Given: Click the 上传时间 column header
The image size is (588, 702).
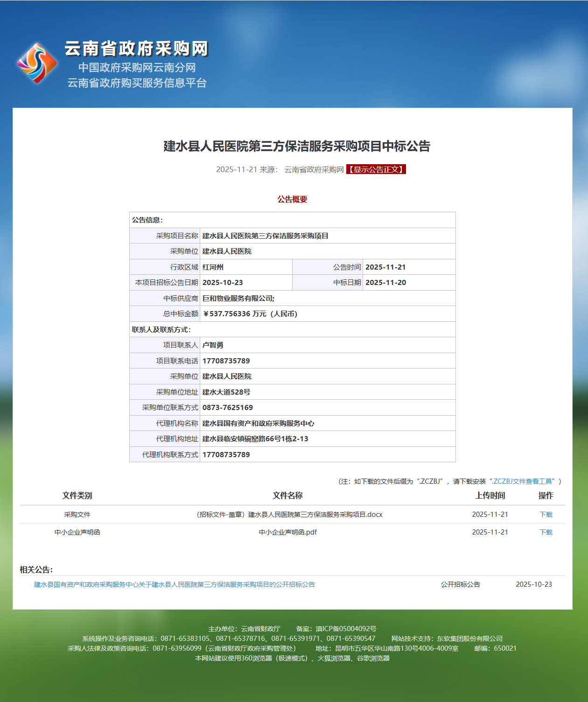Looking at the screenshot, I should point(489,496).
